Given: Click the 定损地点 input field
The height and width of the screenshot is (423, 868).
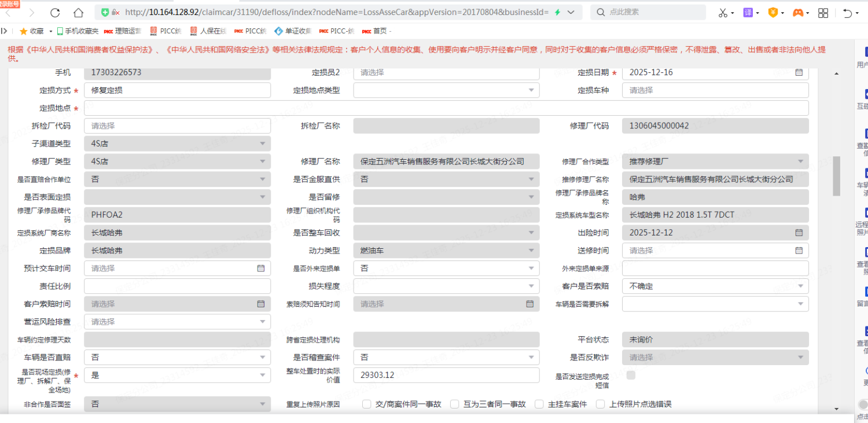Looking at the screenshot, I should click(446, 108).
